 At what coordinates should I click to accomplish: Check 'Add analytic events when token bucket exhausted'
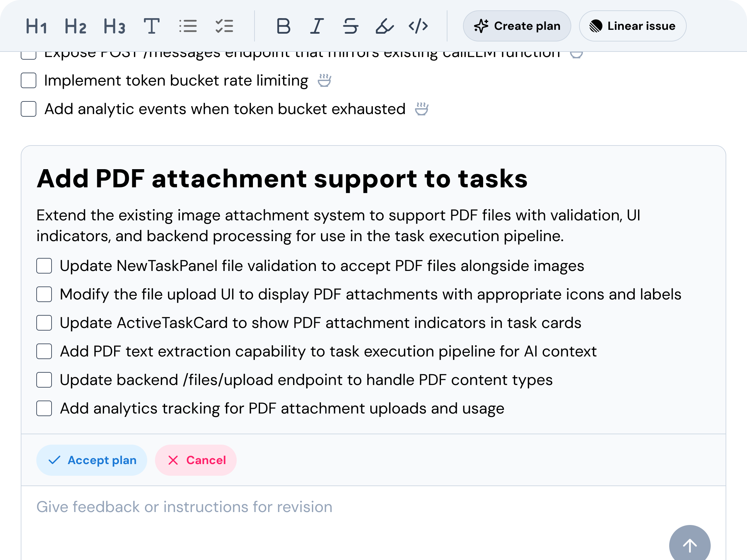tap(29, 109)
